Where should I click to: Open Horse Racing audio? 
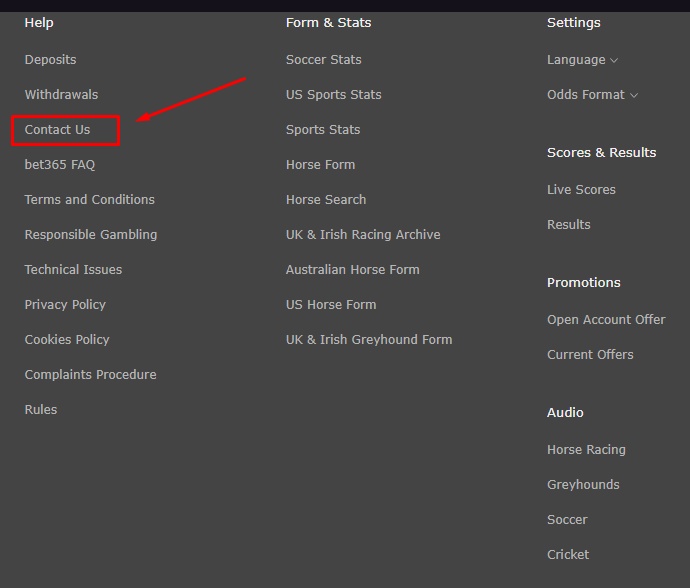pyautogui.click(x=586, y=449)
